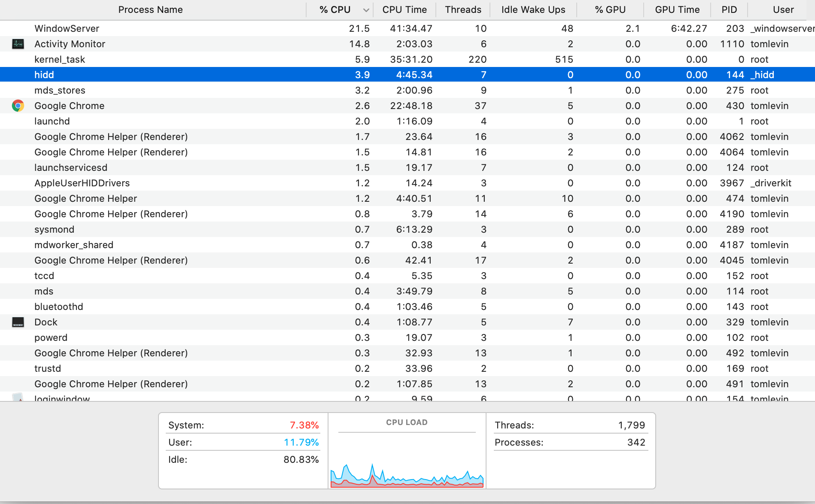The width and height of the screenshot is (815, 504).
Task: Click the Threads total 1,799
Action: click(632, 425)
